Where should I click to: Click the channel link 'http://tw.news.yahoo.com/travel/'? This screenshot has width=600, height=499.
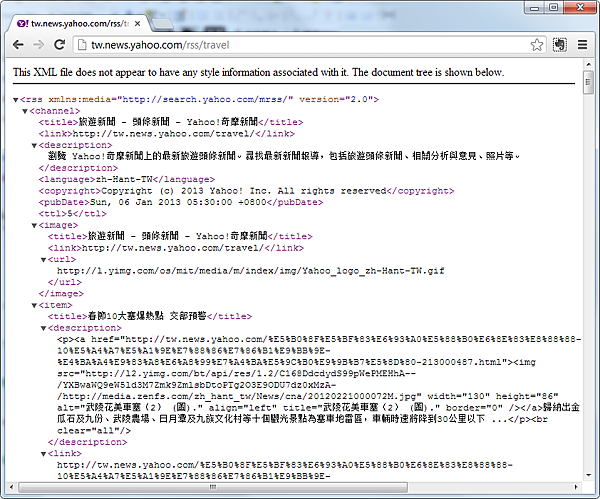(x=163, y=134)
